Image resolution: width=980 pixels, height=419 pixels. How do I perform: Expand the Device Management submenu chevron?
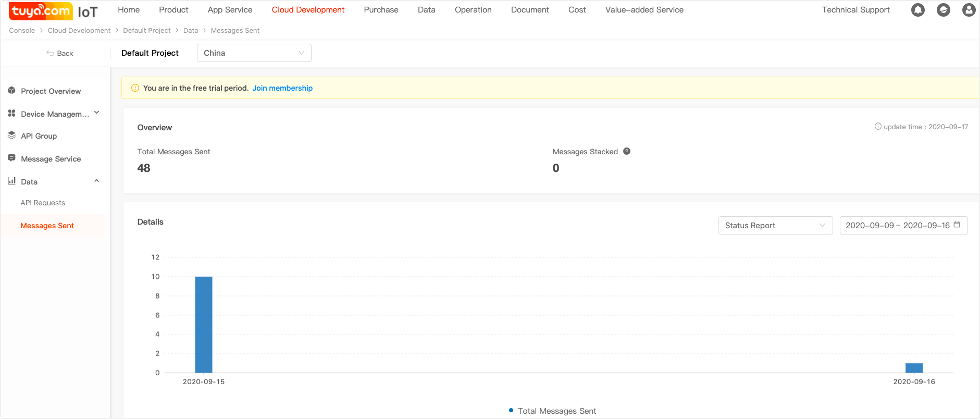click(x=97, y=113)
